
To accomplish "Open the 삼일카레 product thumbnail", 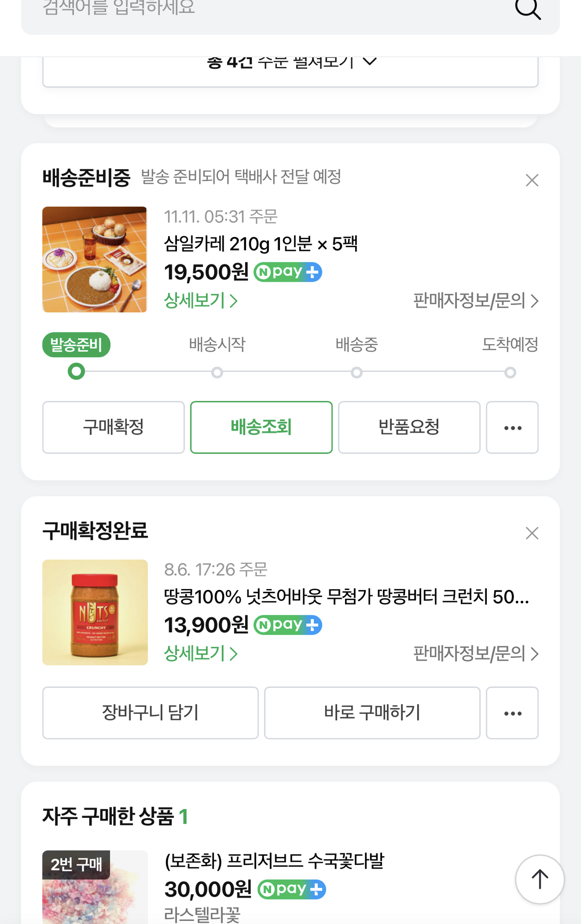I will 95,260.
